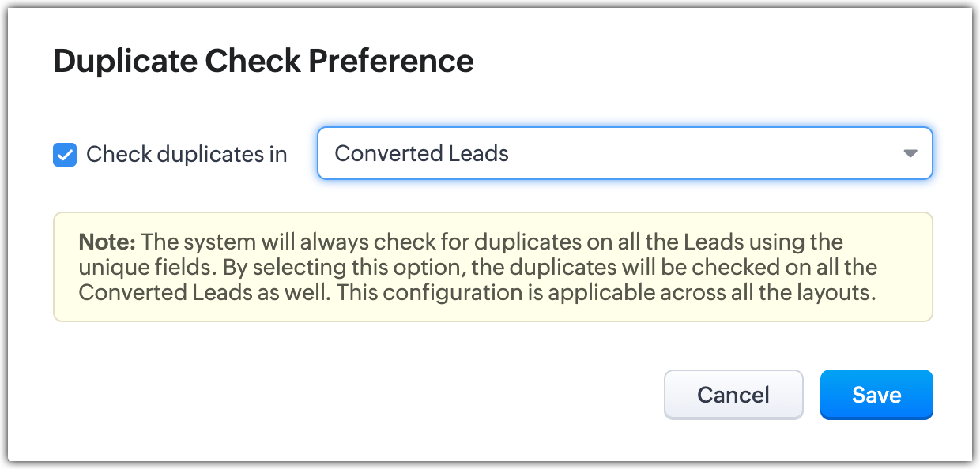Click the gray triangle in the combo box
This screenshot has width=980, height=469.
(x=910, y=153)
